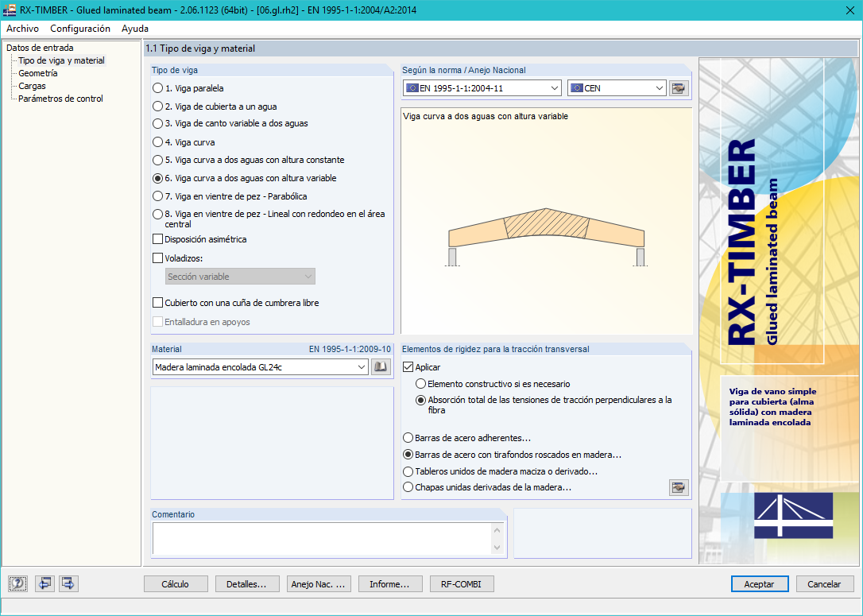Open the Archivo menu

[22, 28]
